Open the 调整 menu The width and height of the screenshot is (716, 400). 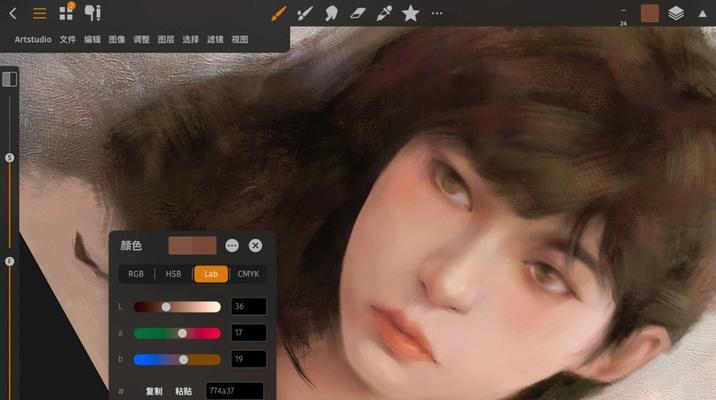(142, 40)
